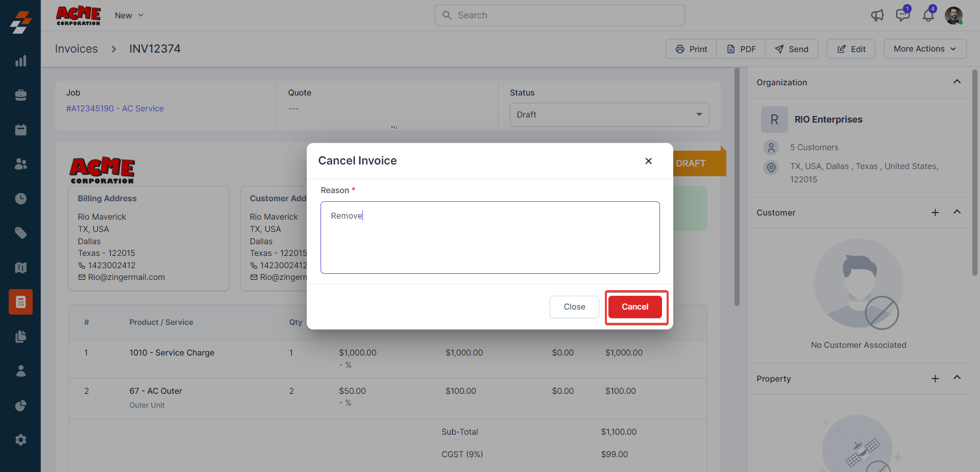Open the settings gear in sidebar
Viewport: 980px width, 472px height.
(20, 440)
